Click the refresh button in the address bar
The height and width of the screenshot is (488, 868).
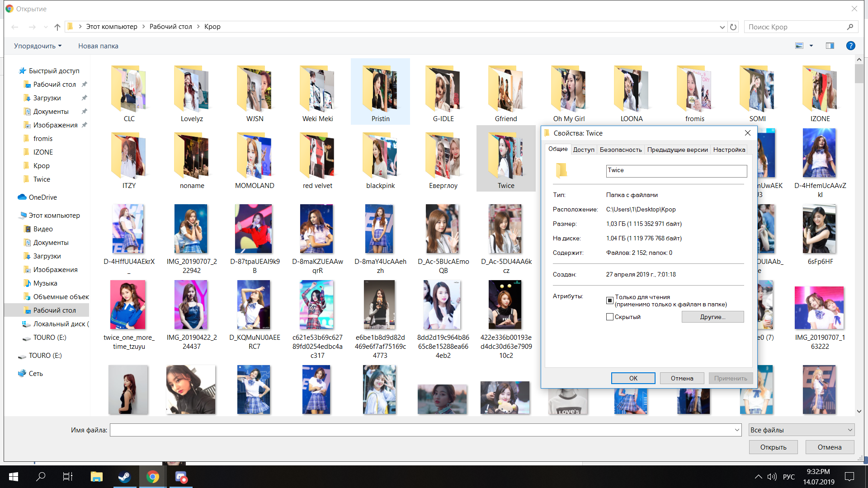click(x=733, y=27)
